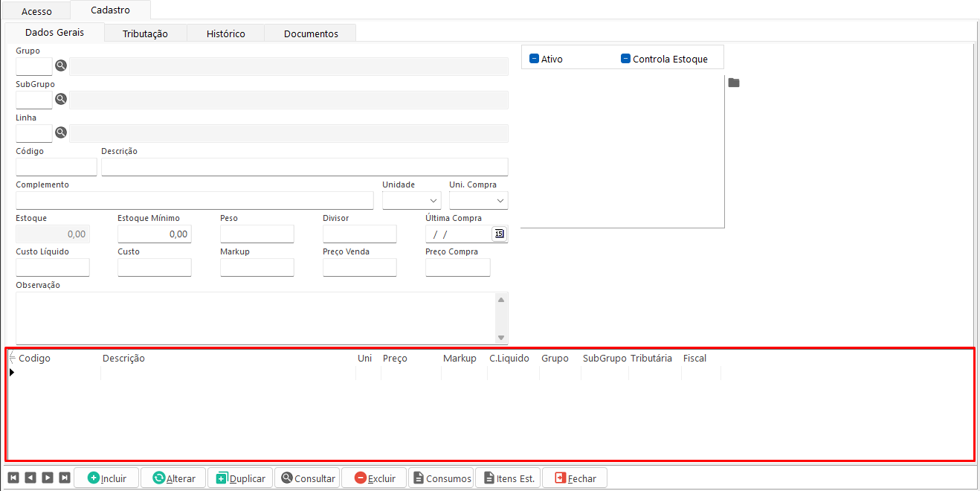
Task: Click the Grupo search magnifier icon
Action: click(x=61, y=65)
